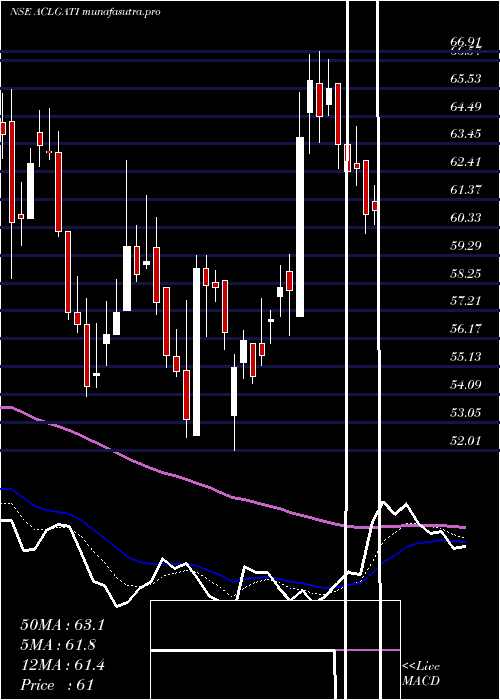
Task: Select the 52.01 price axis label
Action: click(x=466, y=440)
